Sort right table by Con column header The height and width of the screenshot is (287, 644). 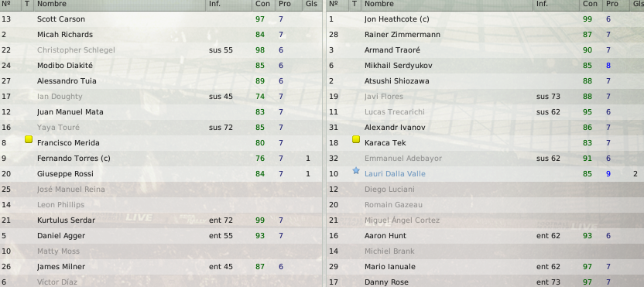tap(591, 4)
